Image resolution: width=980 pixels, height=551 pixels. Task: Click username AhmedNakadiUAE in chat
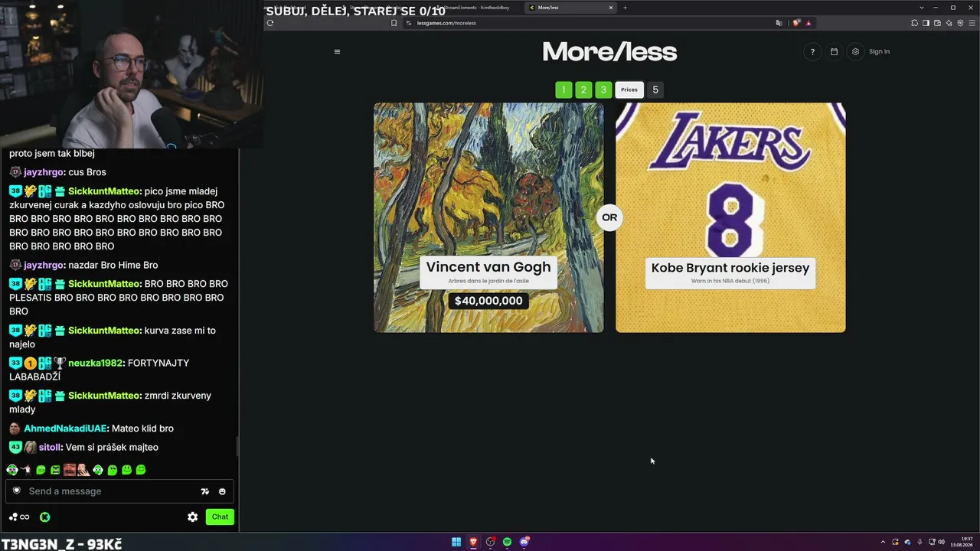coord(67,429)
